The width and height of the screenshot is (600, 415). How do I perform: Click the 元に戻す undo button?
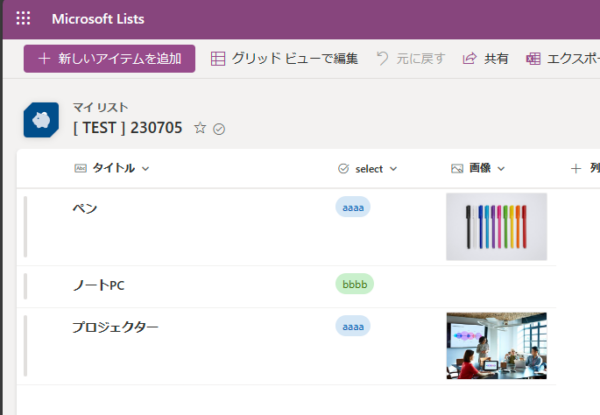pyautogui.click(x=411, y=59)
